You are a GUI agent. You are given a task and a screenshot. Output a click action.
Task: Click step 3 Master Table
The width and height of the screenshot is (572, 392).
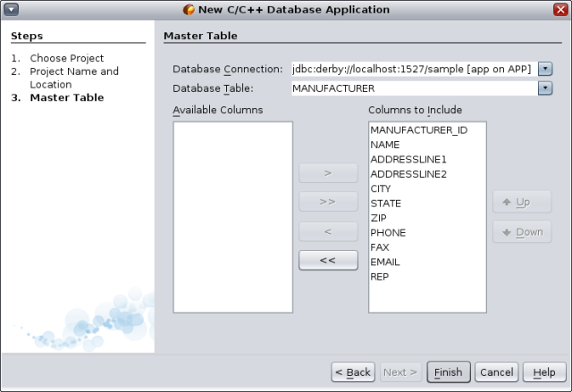[x=67, y=97]
